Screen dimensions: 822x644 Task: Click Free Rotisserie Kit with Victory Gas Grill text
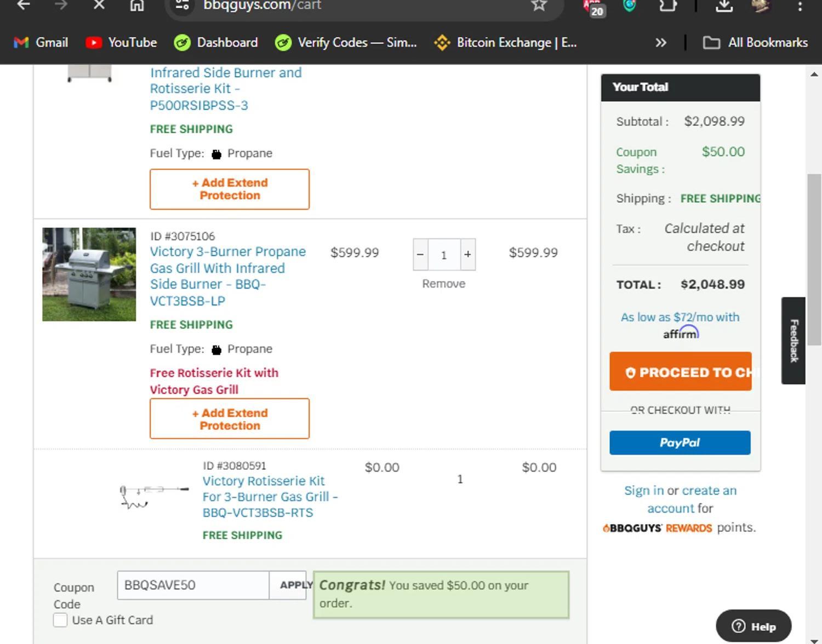214,381
